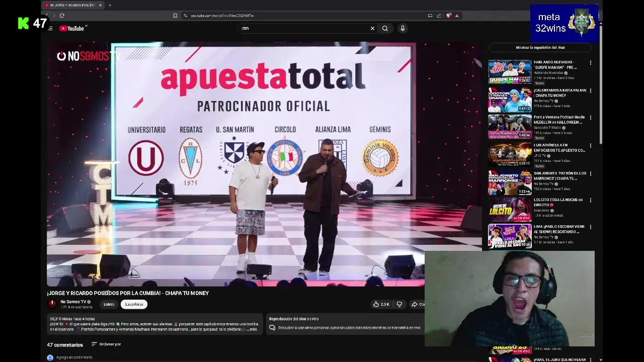Open Reproducción del chat en vivo panel
644x362 pixels.
click(344, 323)
